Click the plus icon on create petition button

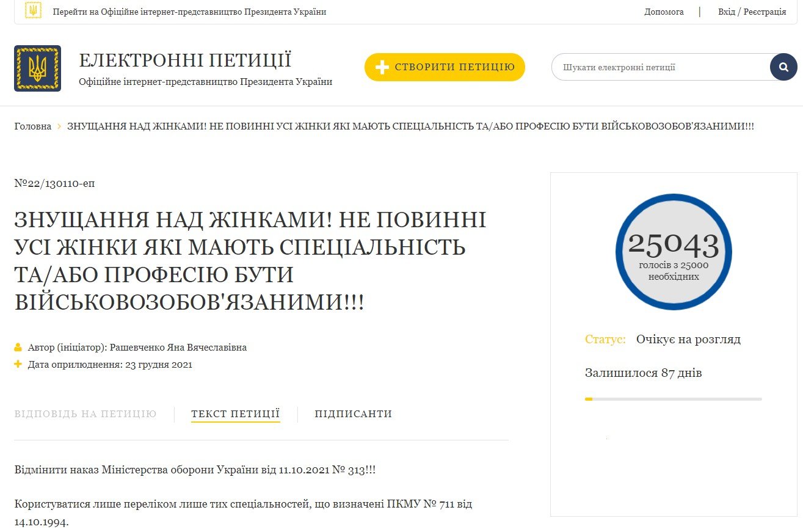point(382,67)
